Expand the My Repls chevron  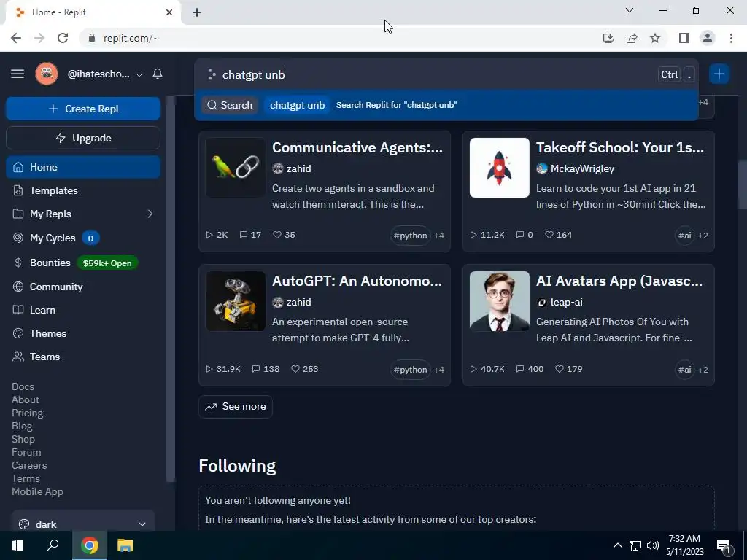click(x=150, y=214)
